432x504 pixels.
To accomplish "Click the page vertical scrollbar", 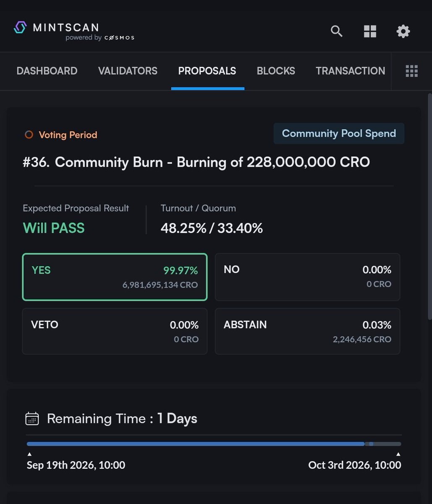I will 429,206.
